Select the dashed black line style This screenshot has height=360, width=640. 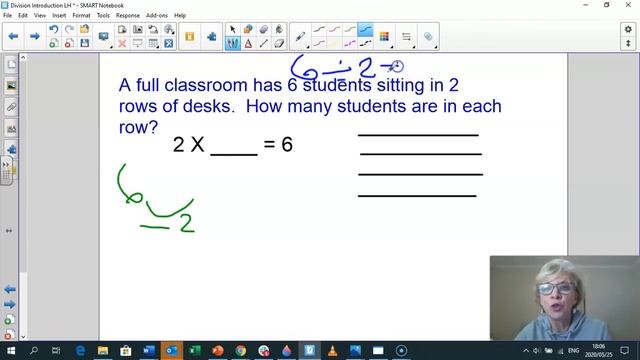(x=365, y=43)
